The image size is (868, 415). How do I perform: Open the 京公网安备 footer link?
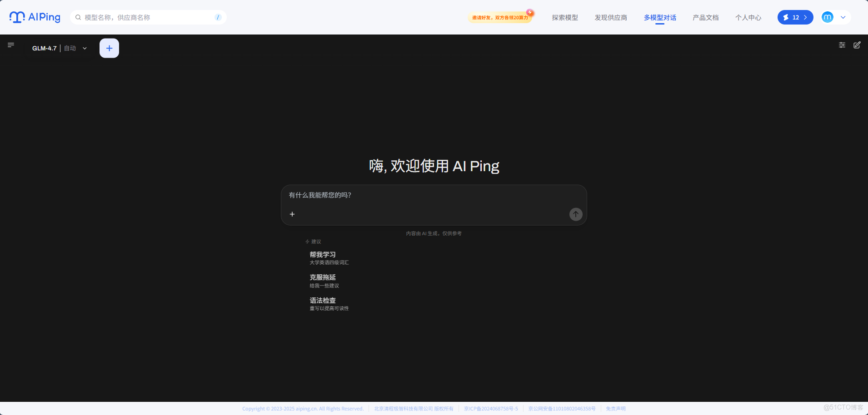click(562, 409)
